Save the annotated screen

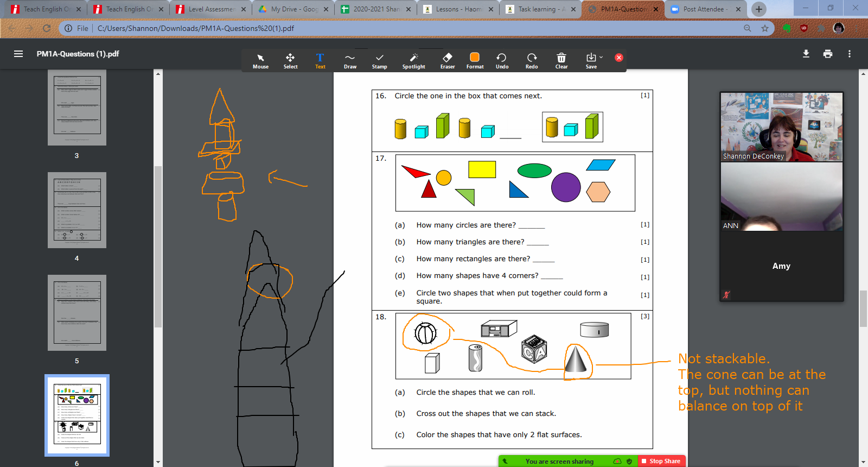tap(591, 61)
